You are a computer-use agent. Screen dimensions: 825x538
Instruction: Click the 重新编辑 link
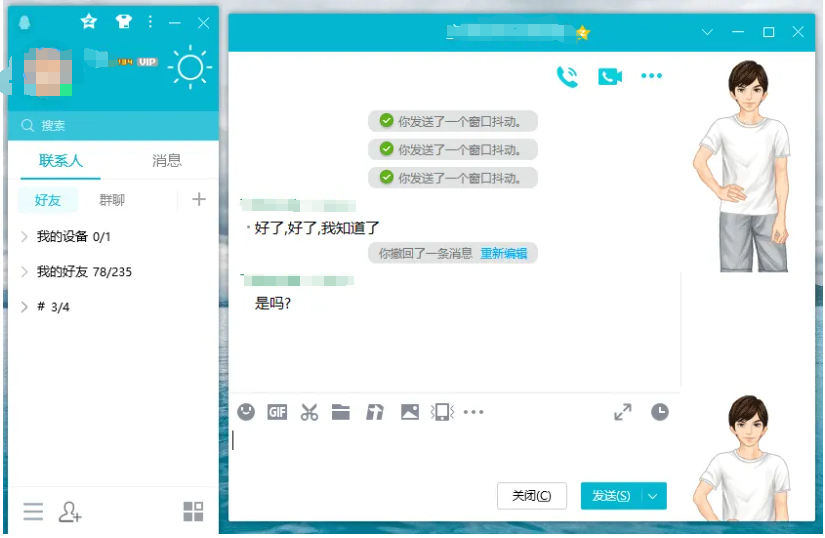point(504,253)
